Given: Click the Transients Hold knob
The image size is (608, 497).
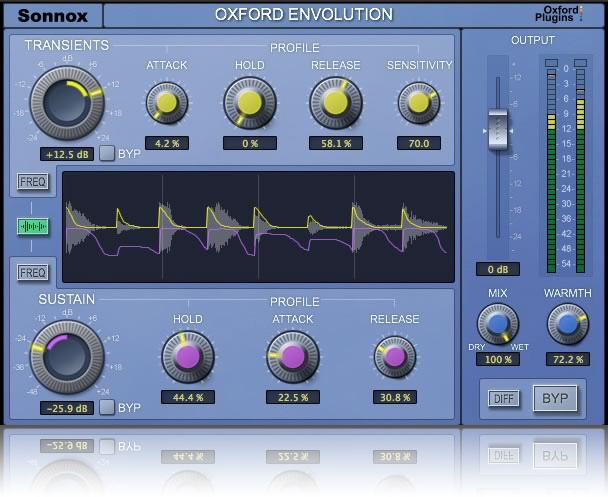Looking at the screenshot, I should [250, 103].
